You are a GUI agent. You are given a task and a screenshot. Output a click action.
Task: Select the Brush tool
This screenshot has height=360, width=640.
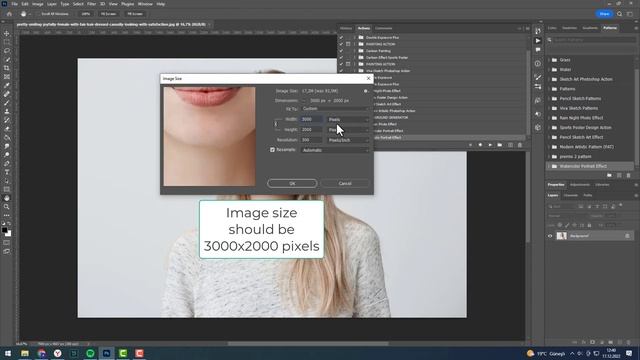click(7, 102)
